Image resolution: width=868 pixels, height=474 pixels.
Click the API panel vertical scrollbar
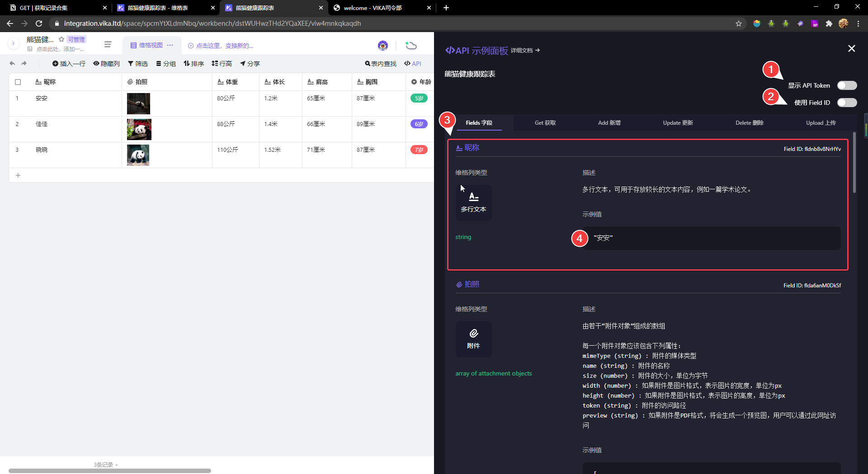854,163
